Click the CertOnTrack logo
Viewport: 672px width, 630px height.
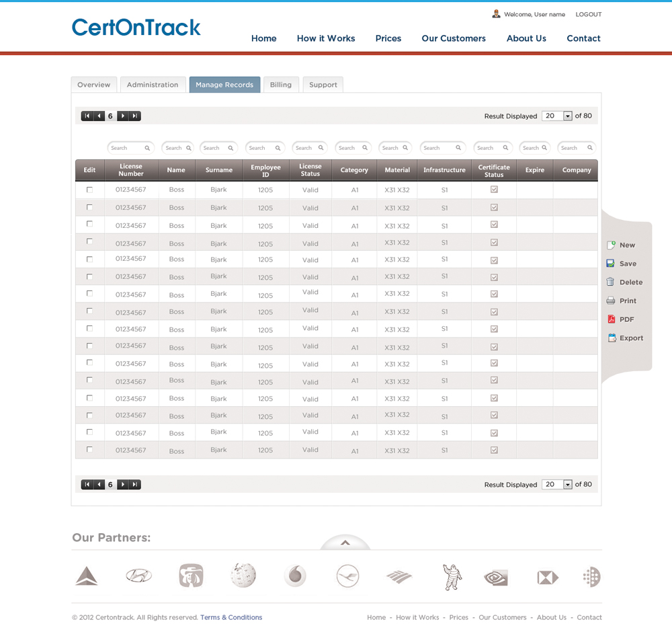[136, 28]
